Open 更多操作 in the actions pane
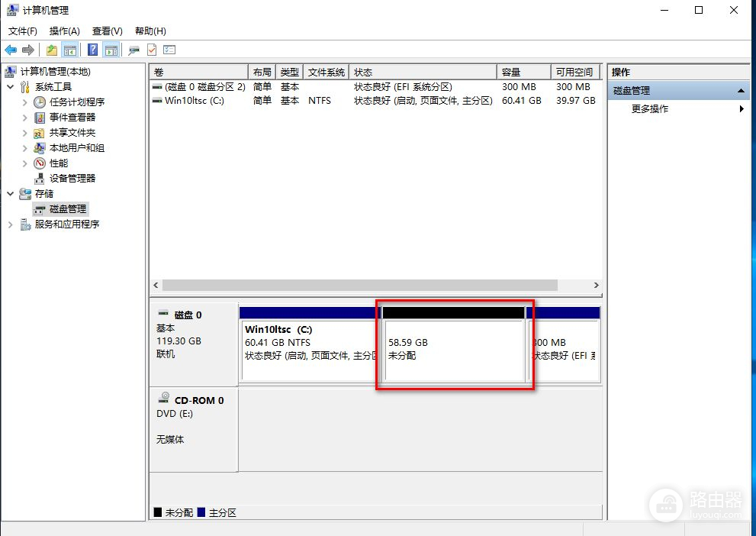This screenshot has height=536, width=756. click(650, 109)
